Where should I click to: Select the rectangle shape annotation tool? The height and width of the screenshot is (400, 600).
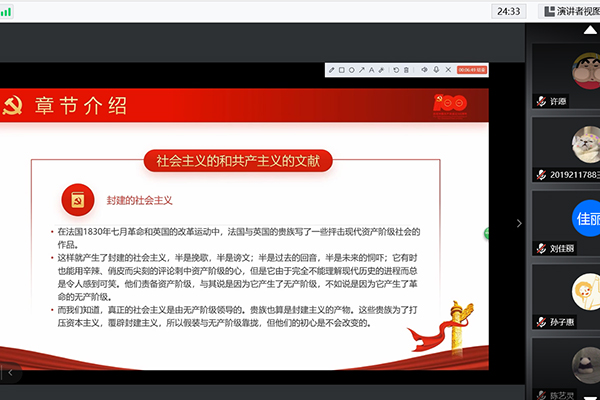coord(341,70)
